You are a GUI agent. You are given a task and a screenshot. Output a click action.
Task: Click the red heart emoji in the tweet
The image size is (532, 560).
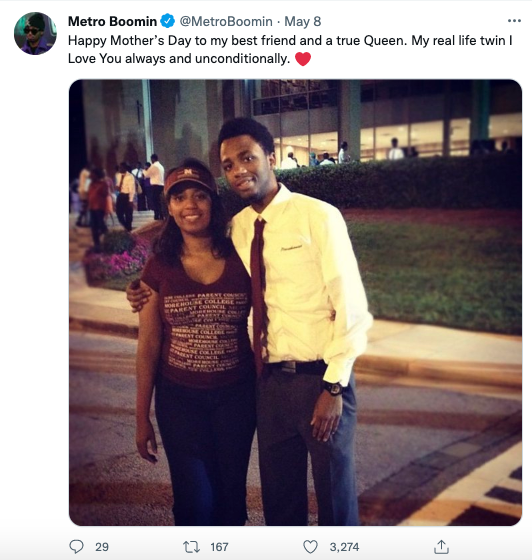point(303,59)
